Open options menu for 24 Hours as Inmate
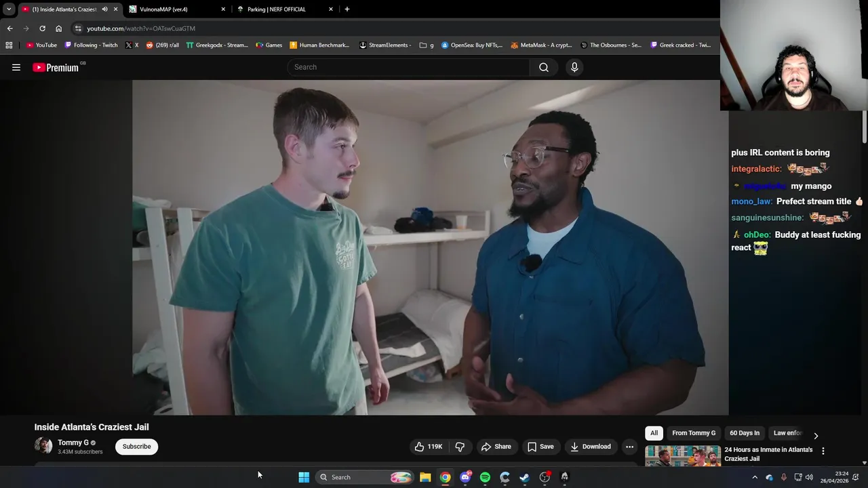This screenshot has height=488, width=868. [x=823, y=451]
